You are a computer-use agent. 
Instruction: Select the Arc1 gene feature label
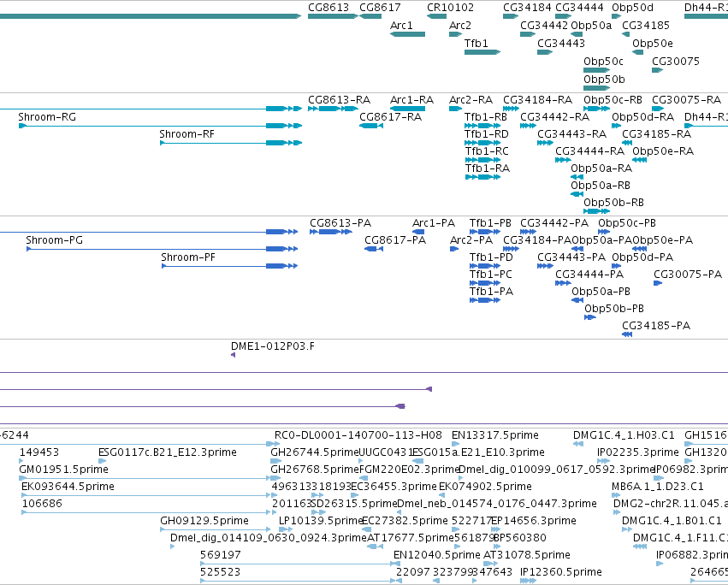pos(401,26)
